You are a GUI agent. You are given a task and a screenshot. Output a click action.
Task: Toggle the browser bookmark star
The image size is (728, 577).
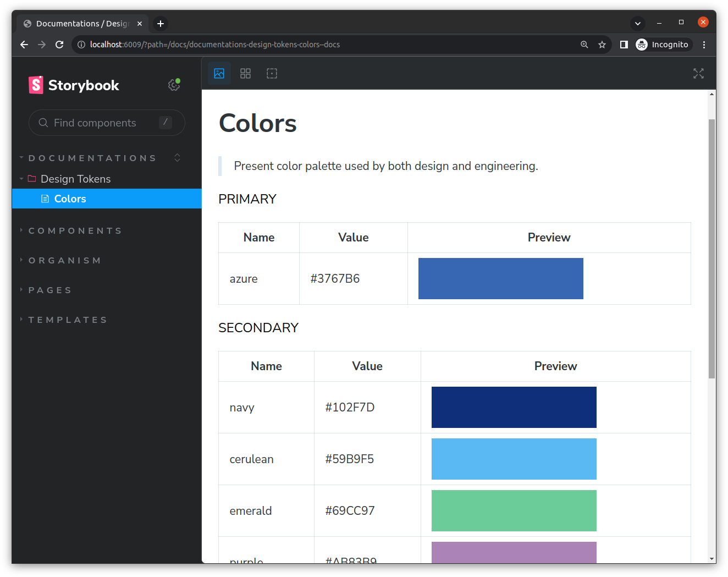pyautogui.click(x=602, y=45)
